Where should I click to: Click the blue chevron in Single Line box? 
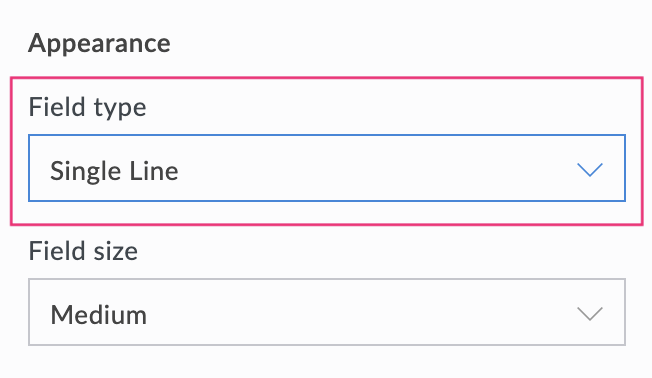click(x=590, y=170)
